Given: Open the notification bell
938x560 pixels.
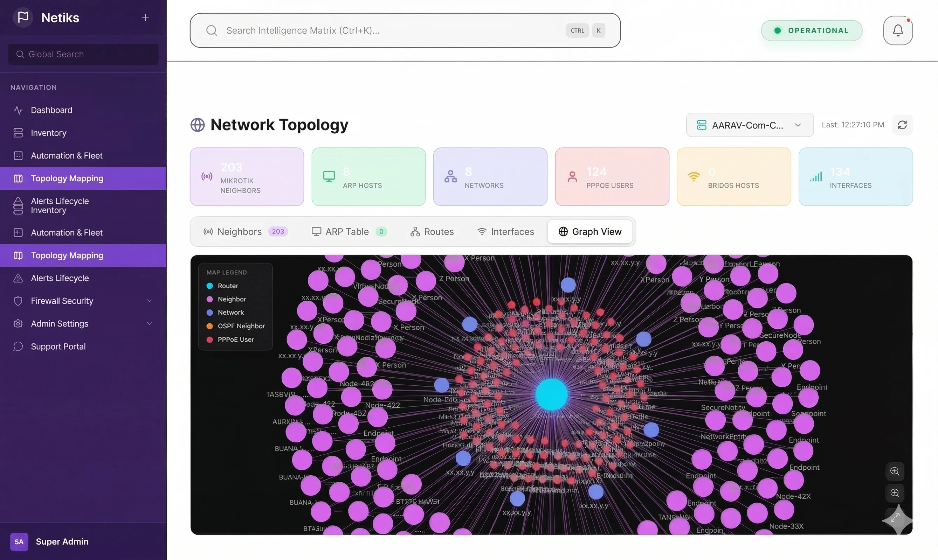Looking at the screenshot, I should [x=898, y=30].
